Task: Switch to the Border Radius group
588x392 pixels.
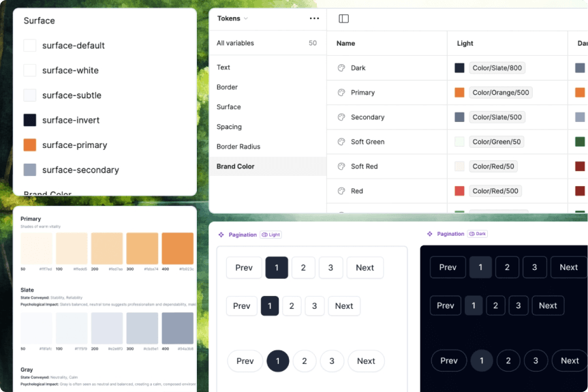Action: click(x=238, y=147)
